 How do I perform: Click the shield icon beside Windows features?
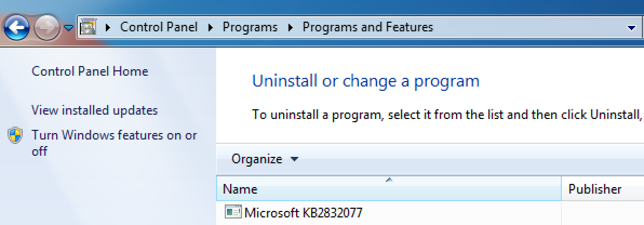coord(15,135)
